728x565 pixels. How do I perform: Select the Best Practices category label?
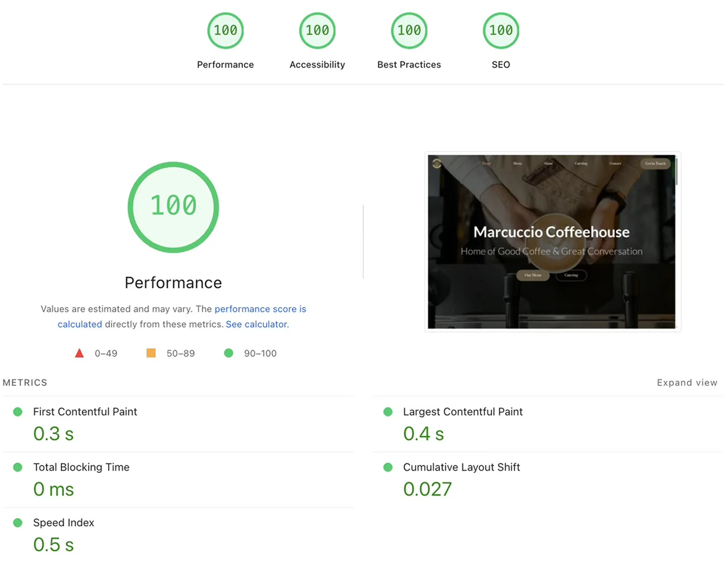(409, 65)
